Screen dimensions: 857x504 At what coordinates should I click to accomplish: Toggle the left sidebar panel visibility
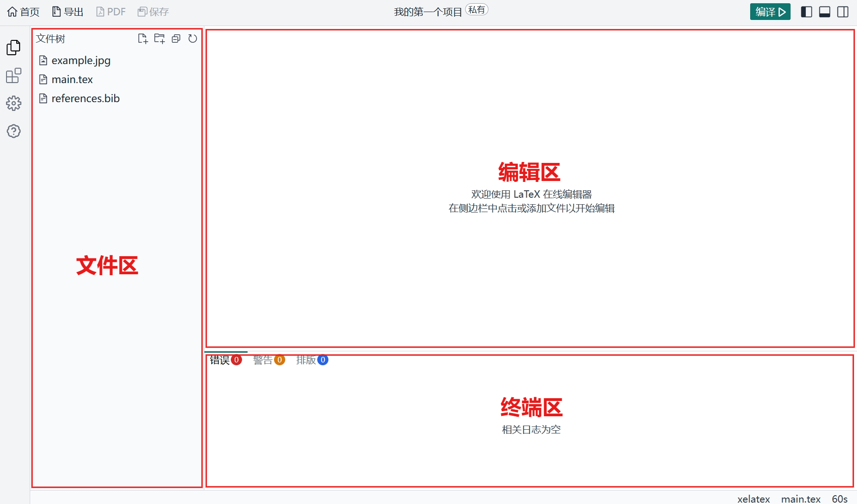point(806,12)
